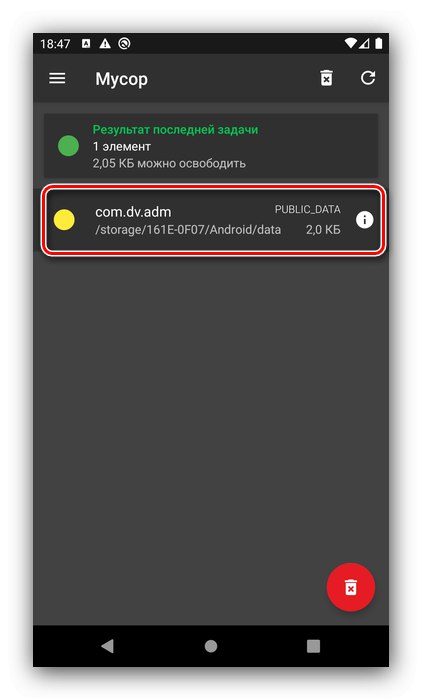Tap the delete-all trash icon in toolbar
This screenshot has width=422, height=700.
(x=326, y=78)
